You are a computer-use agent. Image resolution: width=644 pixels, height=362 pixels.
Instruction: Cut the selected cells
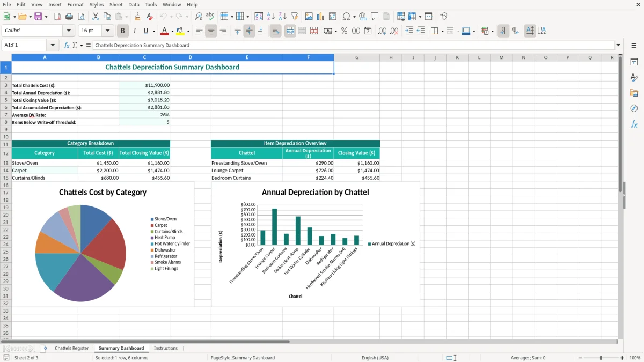tap(96, 17)
